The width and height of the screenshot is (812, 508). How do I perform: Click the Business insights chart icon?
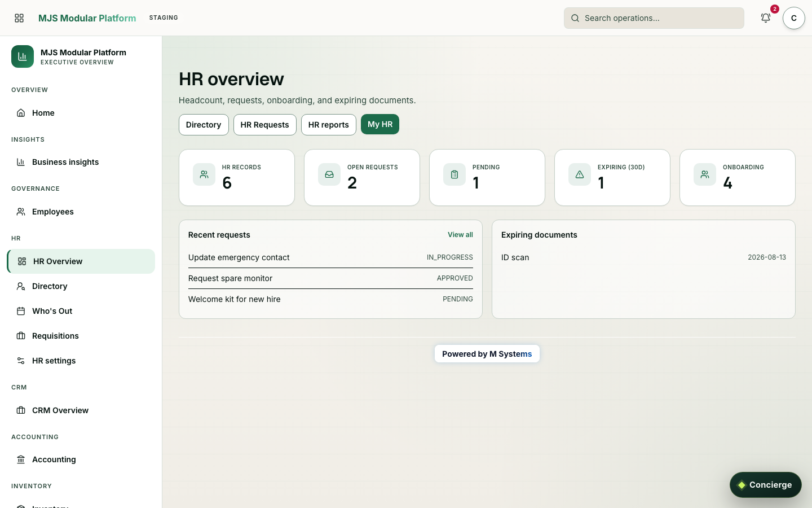(x=21, y=162)
